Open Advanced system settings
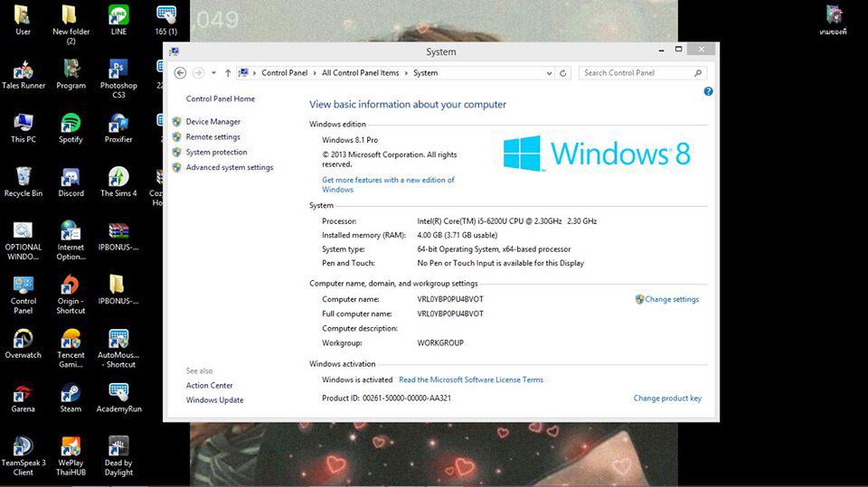868x487 pixels. (x=229, y=167)
